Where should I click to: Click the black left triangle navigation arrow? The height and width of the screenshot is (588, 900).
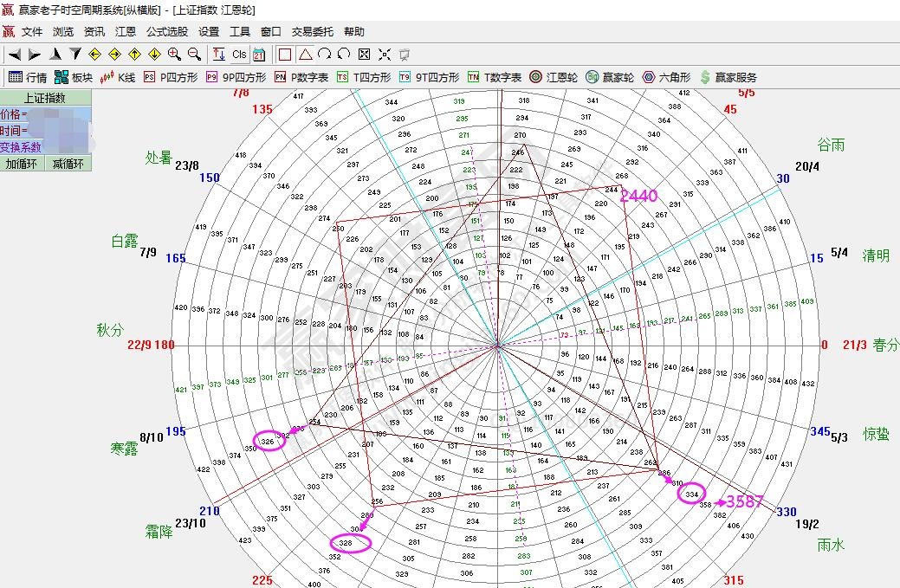coord(15,54)
